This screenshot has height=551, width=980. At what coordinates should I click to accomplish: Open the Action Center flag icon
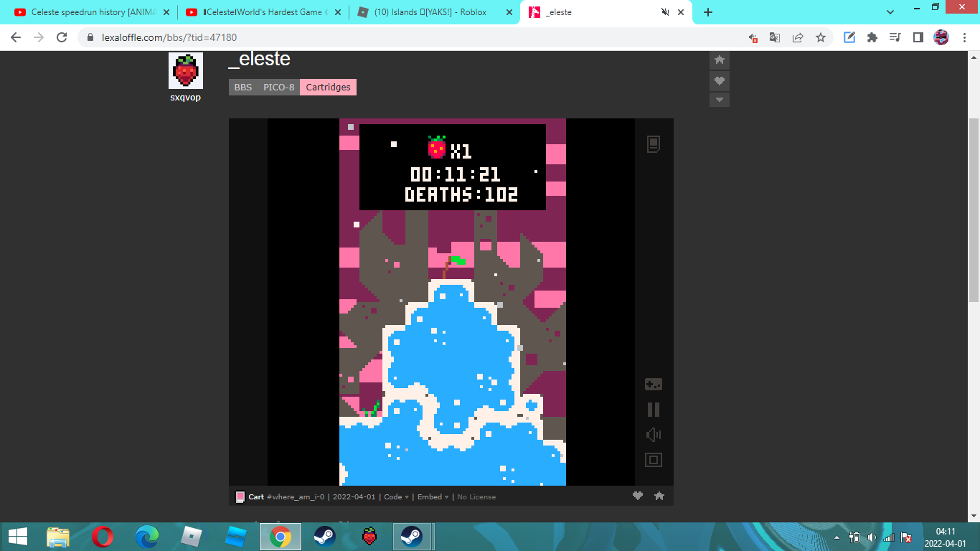[906, 537]
